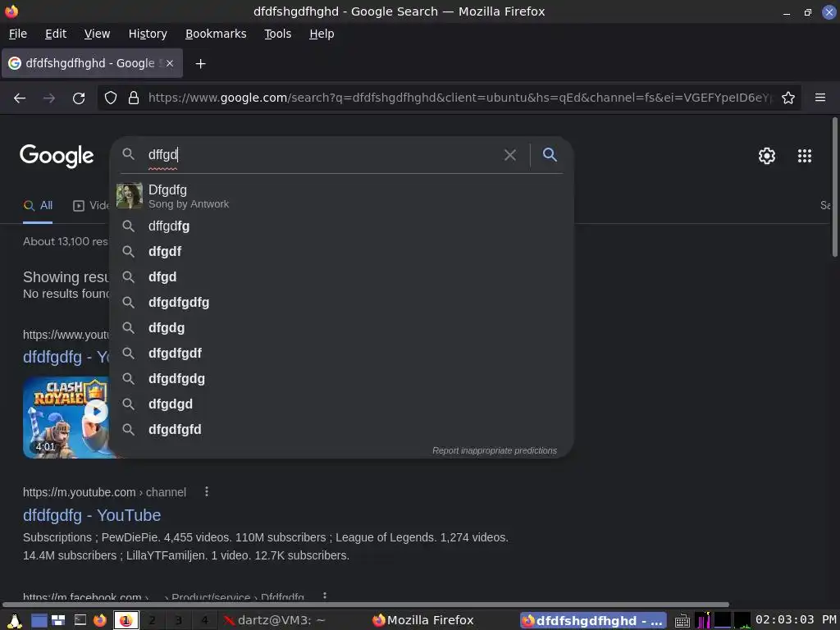Click magnifier icon beside dfgdfgfd suggestion
Viewport: 840px width, 630px height.
point(128,429)
